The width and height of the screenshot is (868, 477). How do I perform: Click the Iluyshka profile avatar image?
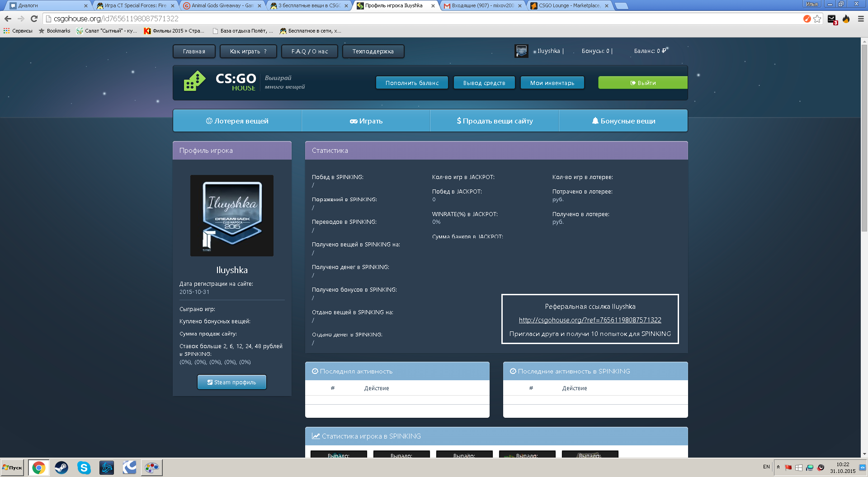coord(232,216)
